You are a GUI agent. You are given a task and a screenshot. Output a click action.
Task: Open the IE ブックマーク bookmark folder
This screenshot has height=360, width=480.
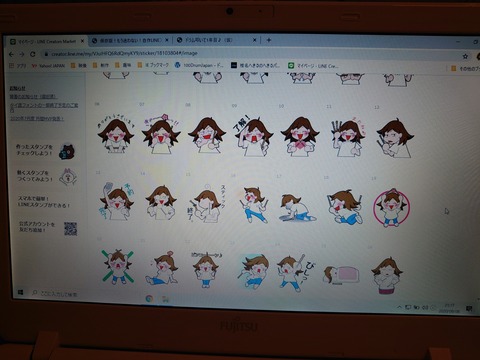pyautogui.click(x=154, y=65)
